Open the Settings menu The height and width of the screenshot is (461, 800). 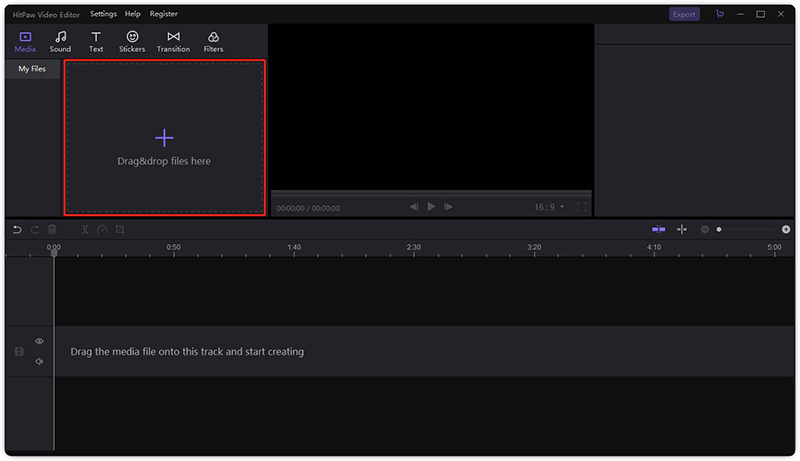tap(103, 14)
